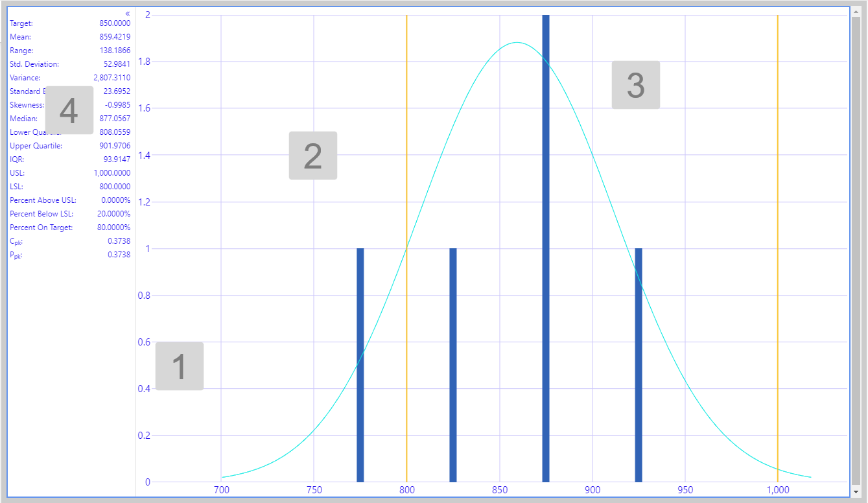Screen dimensions: 868x503
Task: Select the histogram bar near 775
Action: click(360, 364)
